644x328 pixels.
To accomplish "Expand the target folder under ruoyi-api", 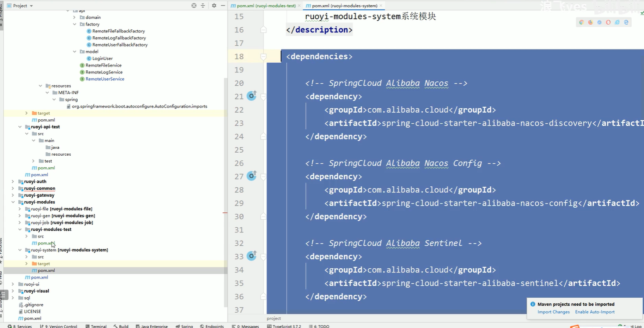I will 26,113.
